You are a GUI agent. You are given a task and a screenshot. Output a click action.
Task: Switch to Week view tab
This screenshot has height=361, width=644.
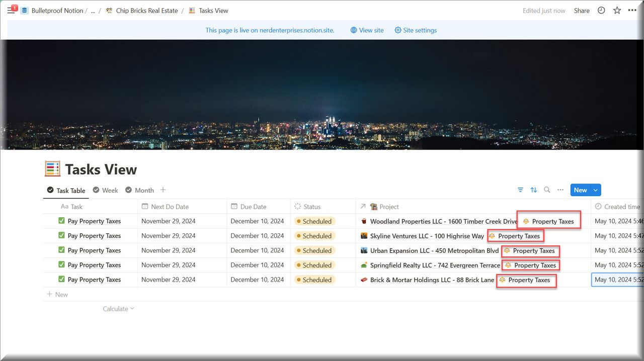105,190
